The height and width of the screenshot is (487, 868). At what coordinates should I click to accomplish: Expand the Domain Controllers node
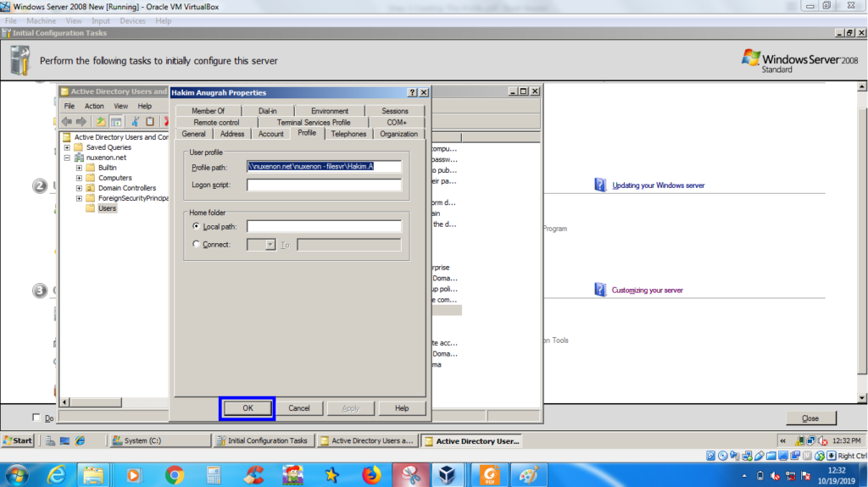click(79, 188)
